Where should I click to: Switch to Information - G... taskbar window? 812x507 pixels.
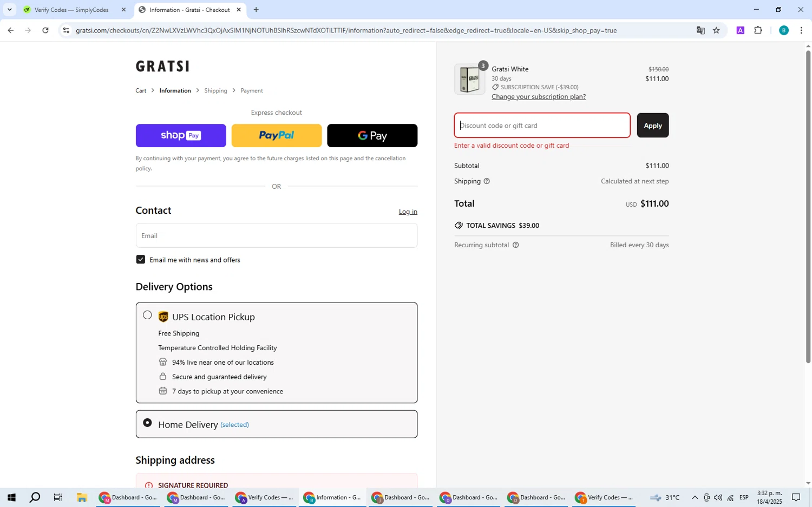[332, 497]
